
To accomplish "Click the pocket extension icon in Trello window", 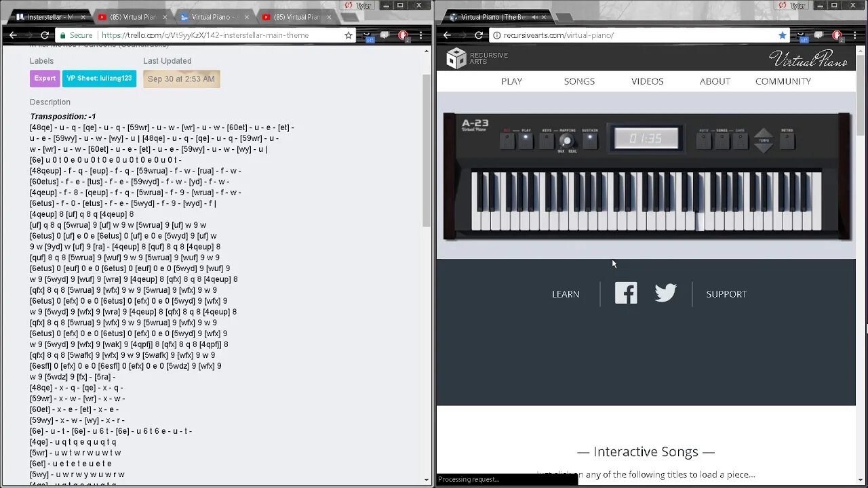I will tap(370, 36).
